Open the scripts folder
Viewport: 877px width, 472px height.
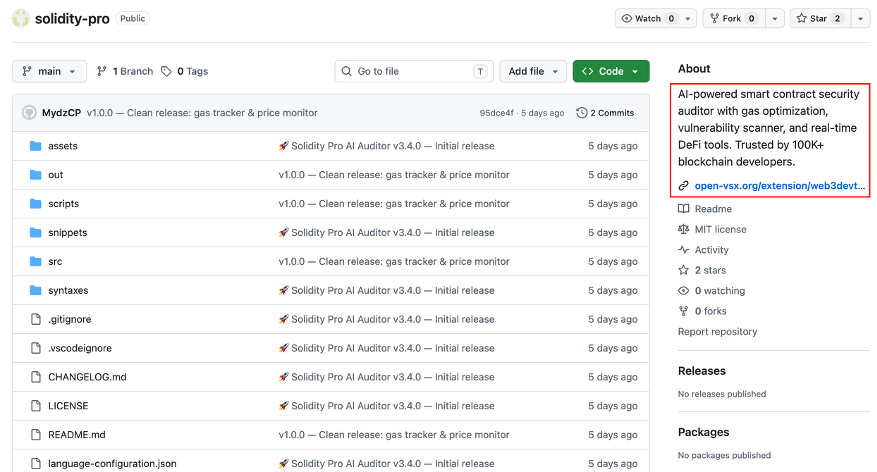[63, 204]
